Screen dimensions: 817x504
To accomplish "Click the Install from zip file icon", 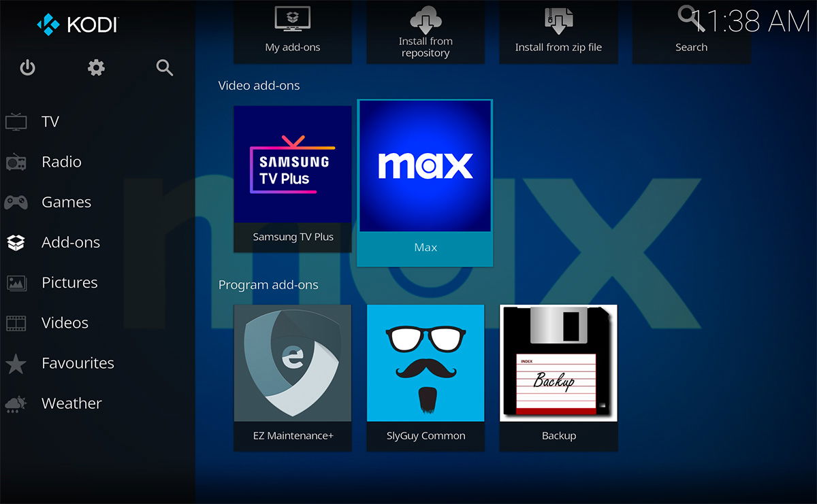I will pos(558,20).
